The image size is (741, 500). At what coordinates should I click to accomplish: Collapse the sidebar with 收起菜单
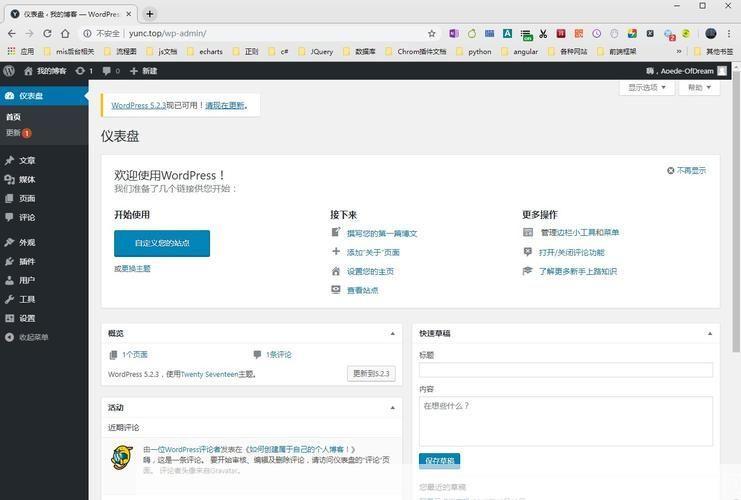point(27,337)
